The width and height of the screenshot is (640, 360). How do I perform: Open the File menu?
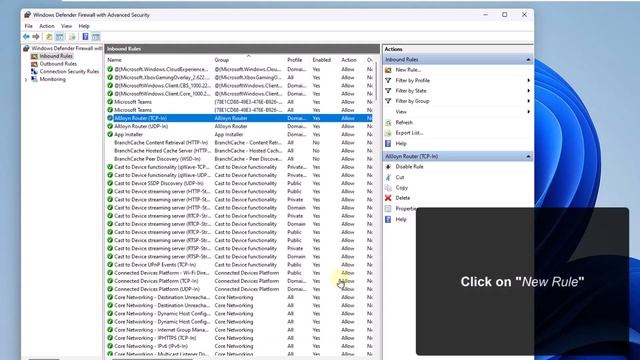[29, 26]
